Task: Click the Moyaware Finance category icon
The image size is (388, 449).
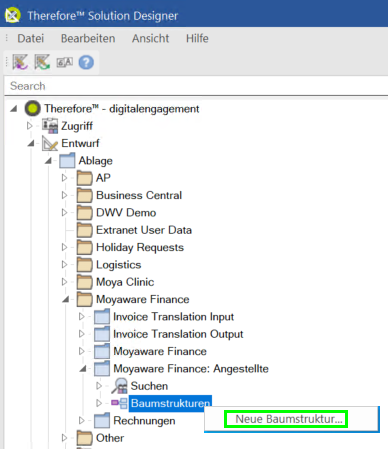Action: point(102,351)
